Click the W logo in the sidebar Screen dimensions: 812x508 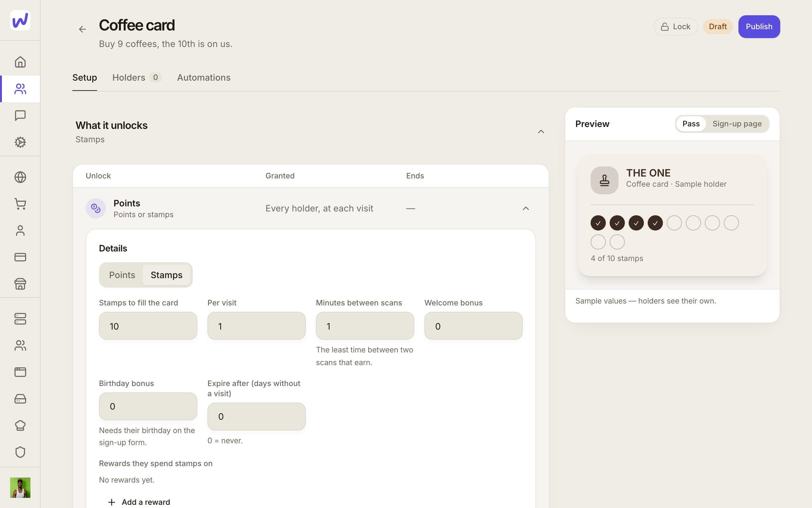pyautogui.click(x=20, y=20)
